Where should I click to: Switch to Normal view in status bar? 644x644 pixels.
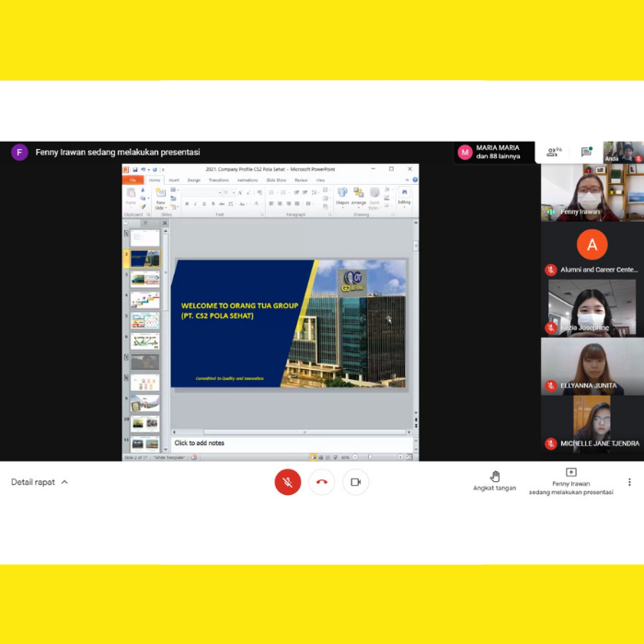click(314, 457)
